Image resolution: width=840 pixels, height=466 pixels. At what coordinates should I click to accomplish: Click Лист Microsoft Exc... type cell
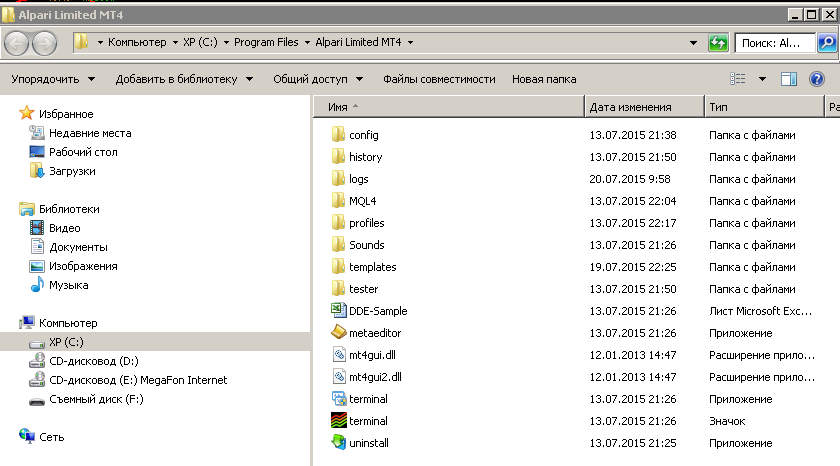point(760,311)
